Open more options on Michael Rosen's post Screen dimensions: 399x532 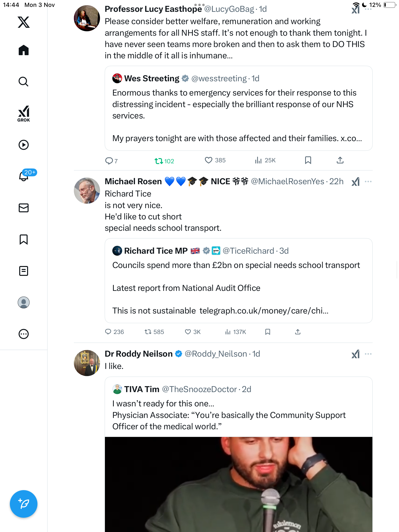368,182
